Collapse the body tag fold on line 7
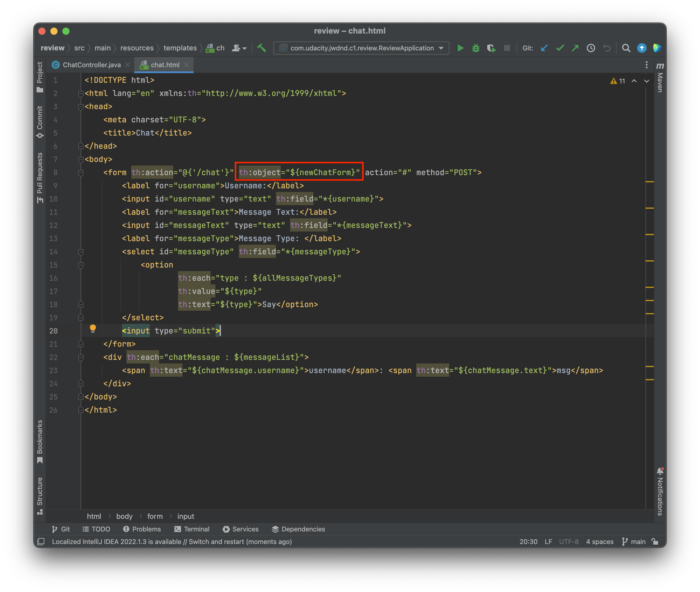 [x=81, y=160]
